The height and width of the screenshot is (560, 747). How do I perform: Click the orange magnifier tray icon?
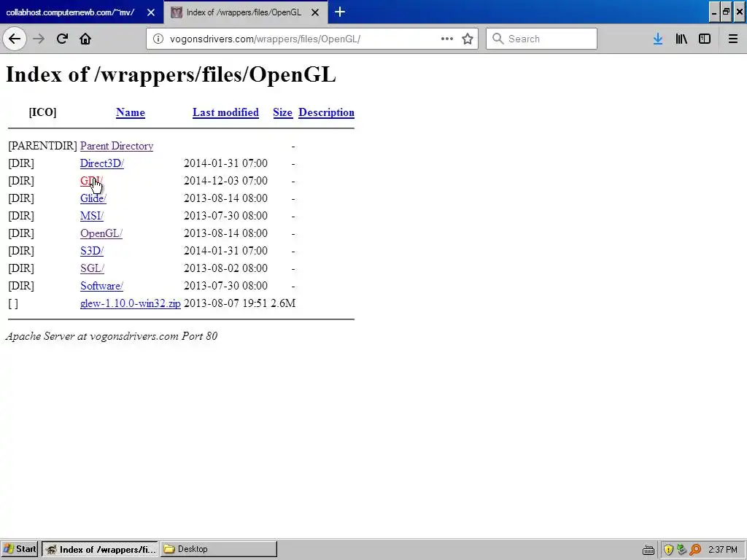click(x=695, y=550)
